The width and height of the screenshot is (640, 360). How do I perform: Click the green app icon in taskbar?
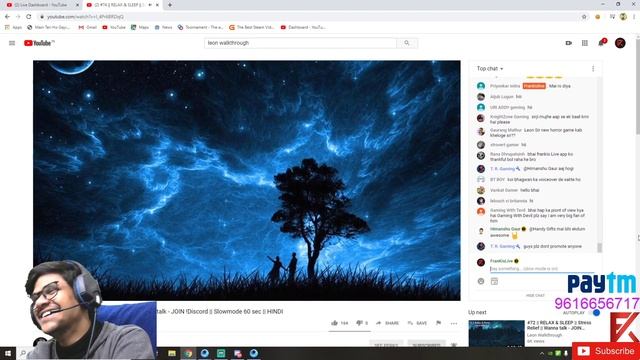coord(221,353)
